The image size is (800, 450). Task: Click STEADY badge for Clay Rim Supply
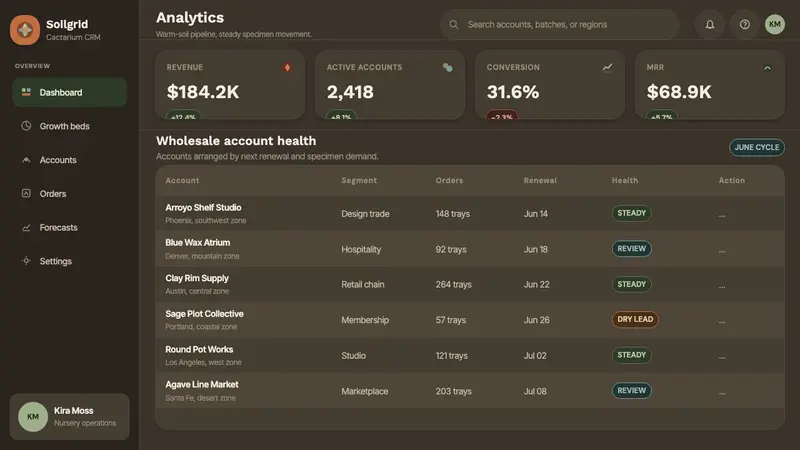[632, 284]
